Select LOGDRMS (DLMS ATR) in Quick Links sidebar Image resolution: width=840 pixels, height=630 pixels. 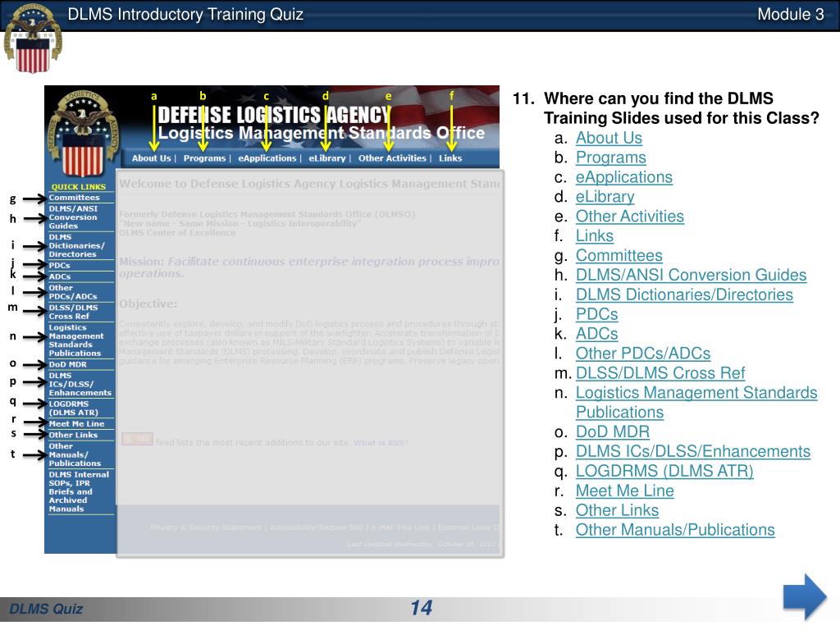point(73,409)
